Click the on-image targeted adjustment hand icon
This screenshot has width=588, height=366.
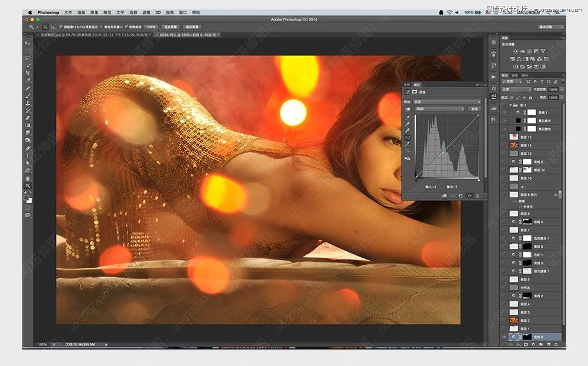tap(407, 109)
